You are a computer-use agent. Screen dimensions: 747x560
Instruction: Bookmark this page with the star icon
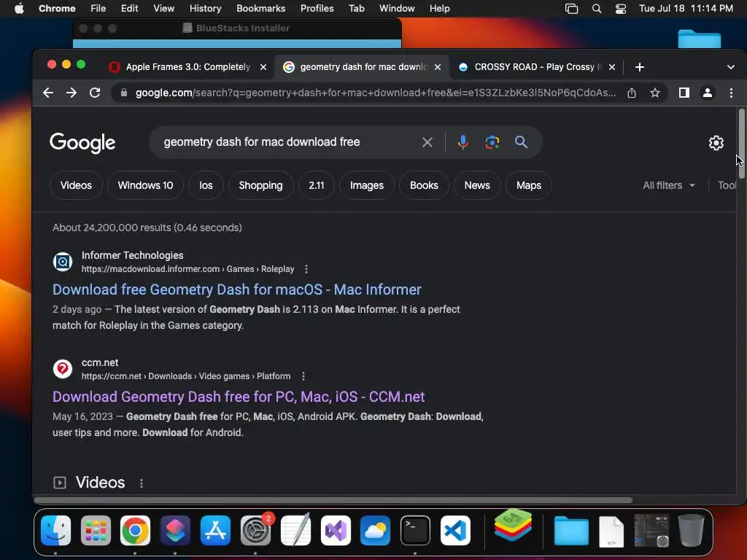pyautogui.click(x=655, y=93)
